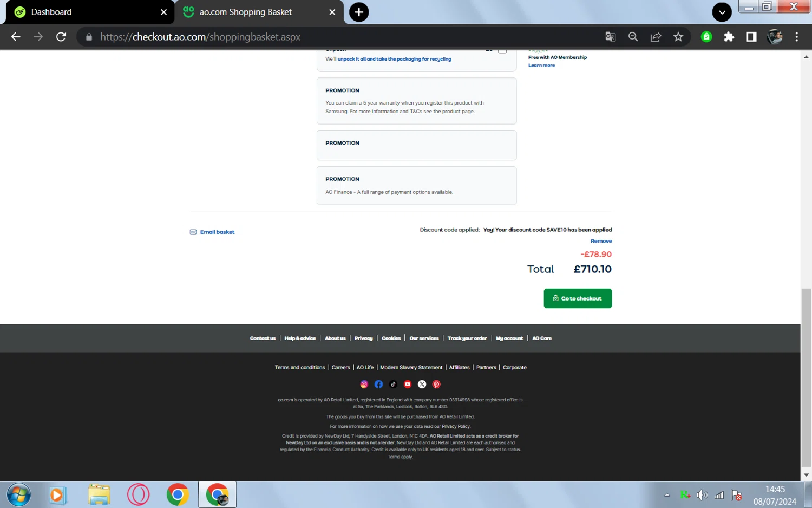Open the Privacy item in footer menu bar
This screenshot has width=812, height=508.
(x=363, y=338)
